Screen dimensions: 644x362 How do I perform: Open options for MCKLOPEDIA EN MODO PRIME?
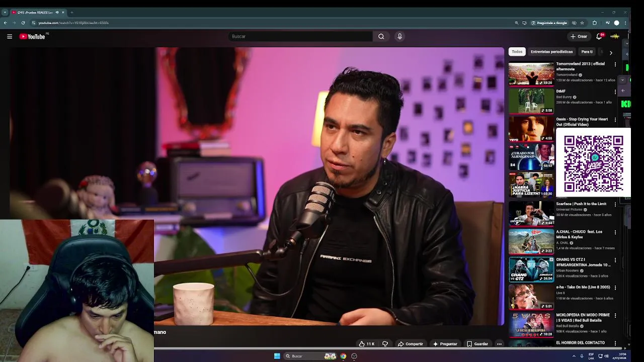pos(615,316)
